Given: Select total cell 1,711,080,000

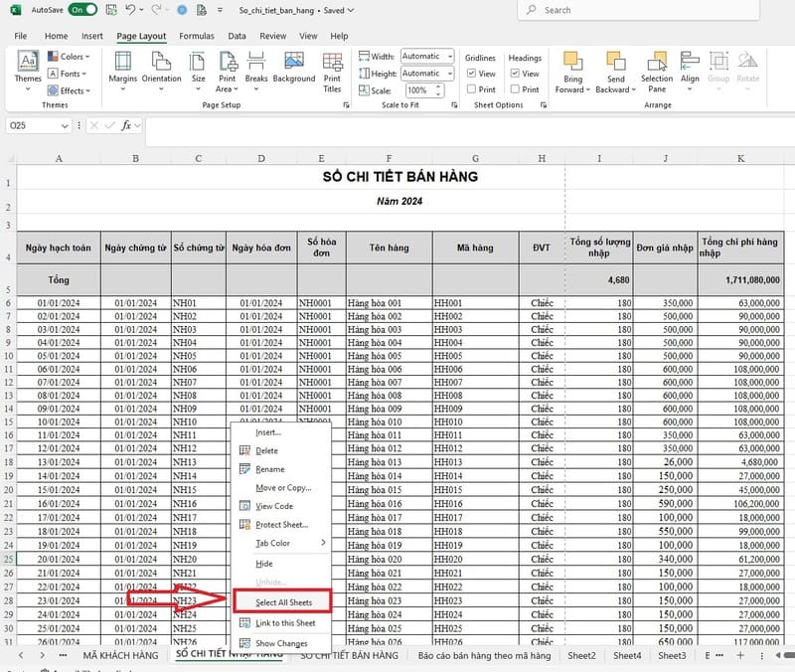Looking at the screenshot, I should click(740, 279).
